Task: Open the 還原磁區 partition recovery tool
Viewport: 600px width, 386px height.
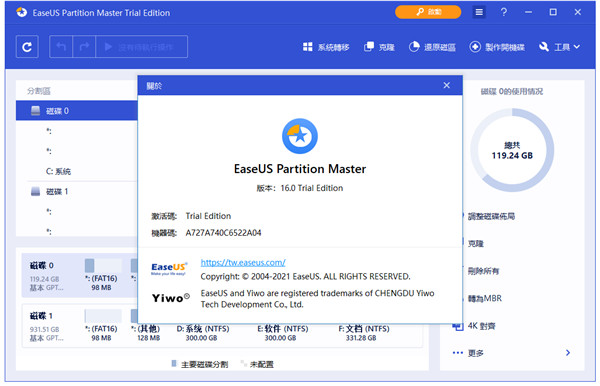Action: (x=432, y=47)
